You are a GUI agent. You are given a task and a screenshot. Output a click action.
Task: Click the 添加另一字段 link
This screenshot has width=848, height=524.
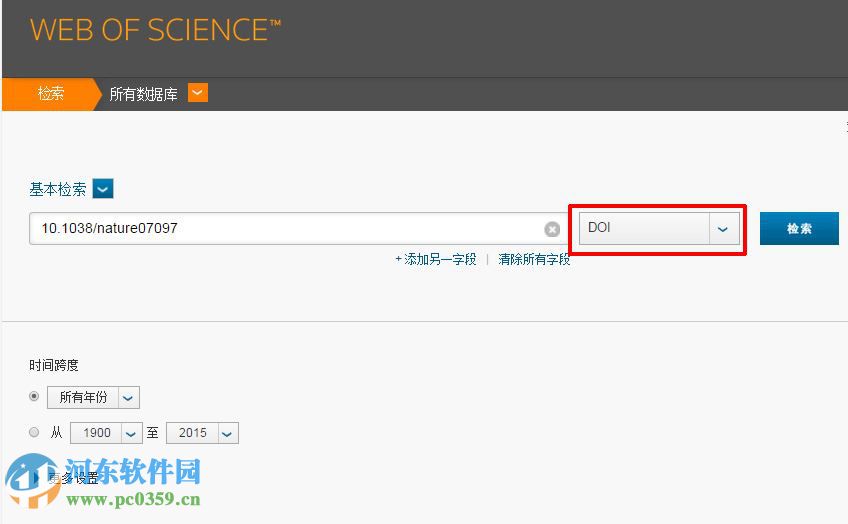(436, 260)
